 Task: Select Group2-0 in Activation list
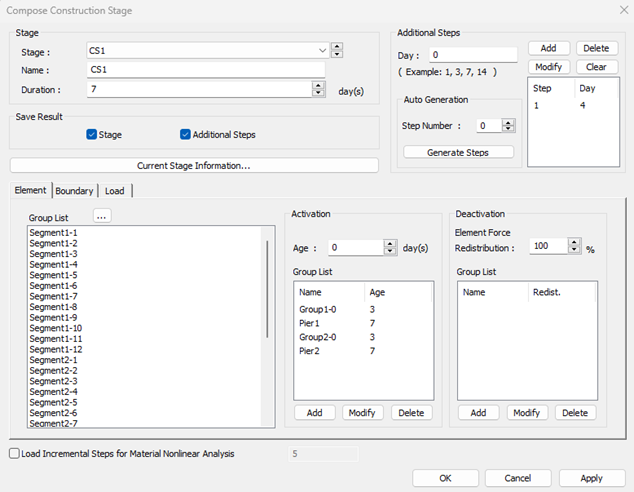point(363,337)
